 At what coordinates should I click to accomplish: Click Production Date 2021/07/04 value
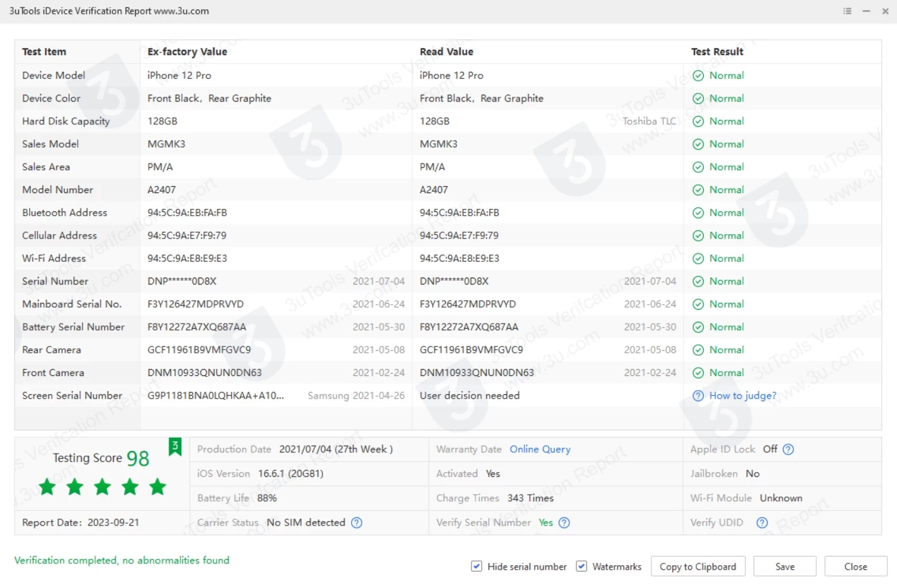click(x=336, y=449)
